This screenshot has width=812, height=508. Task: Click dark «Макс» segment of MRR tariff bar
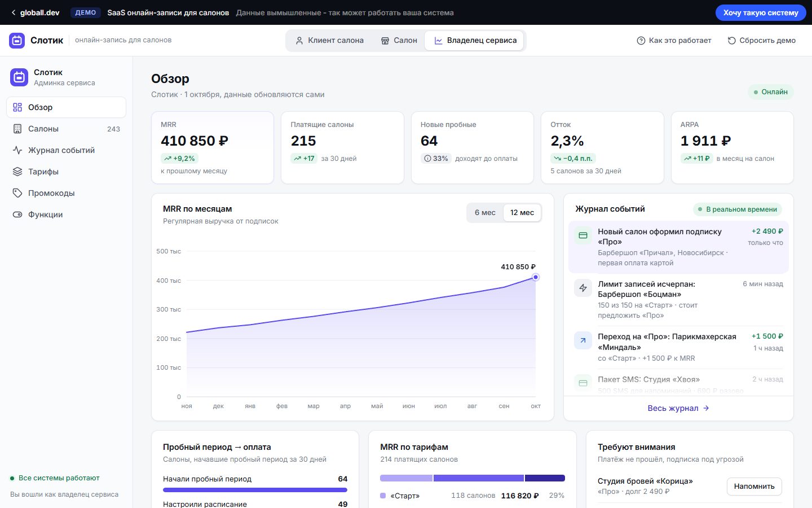pos(545,478)
